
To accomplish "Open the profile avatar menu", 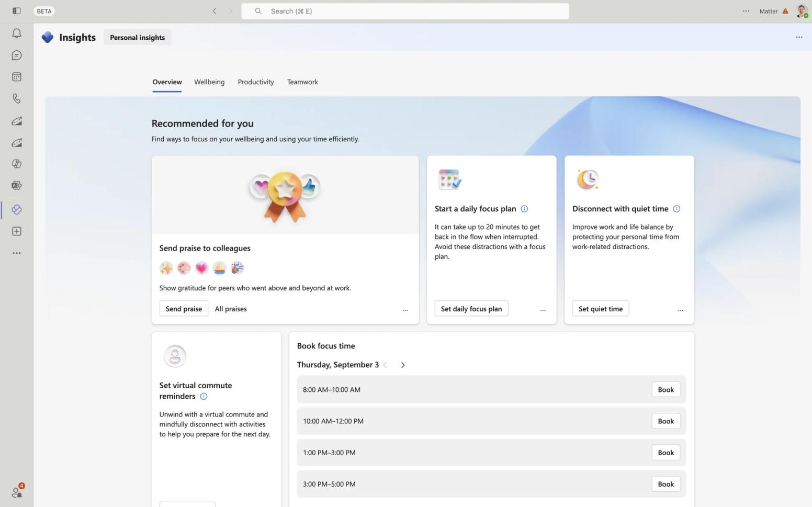I will point(802,11).
